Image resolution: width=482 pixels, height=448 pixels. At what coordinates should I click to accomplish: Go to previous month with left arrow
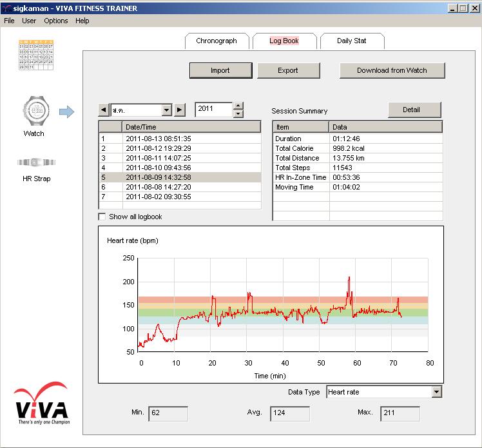104,110
